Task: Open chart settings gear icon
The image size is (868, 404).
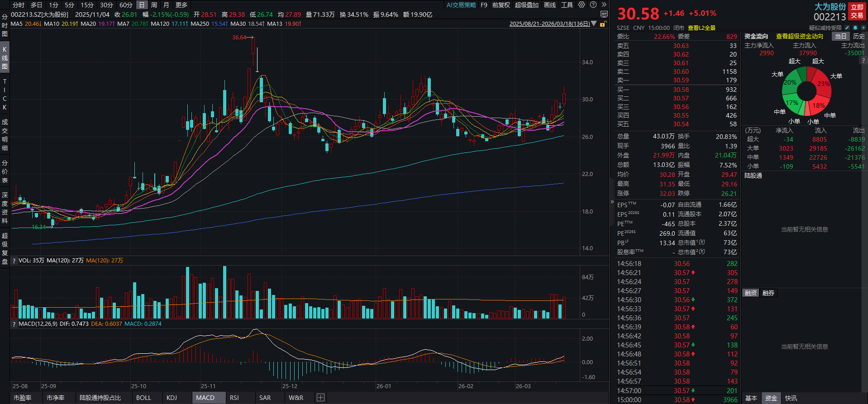Action: (x=582, y=5)
